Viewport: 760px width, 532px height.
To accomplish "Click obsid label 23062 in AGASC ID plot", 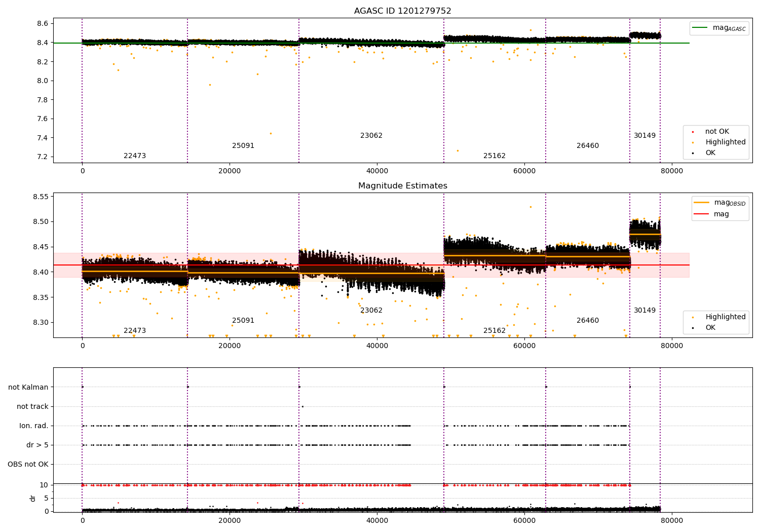I will coord(371,136).
